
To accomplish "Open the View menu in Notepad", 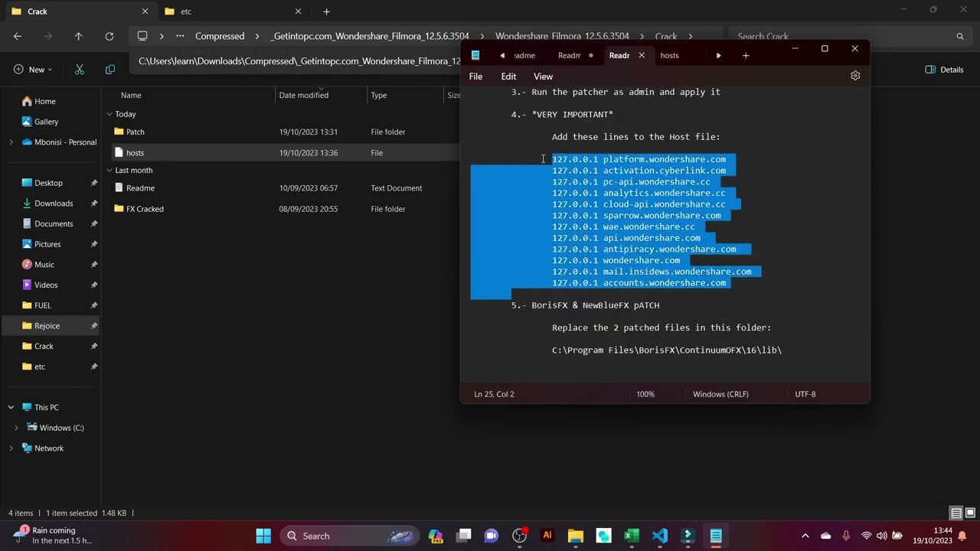I will pos(543,77).
